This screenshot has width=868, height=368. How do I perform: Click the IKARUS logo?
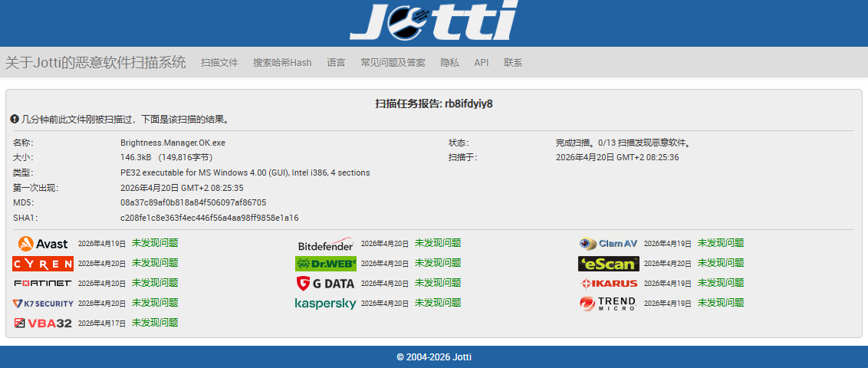608,284
